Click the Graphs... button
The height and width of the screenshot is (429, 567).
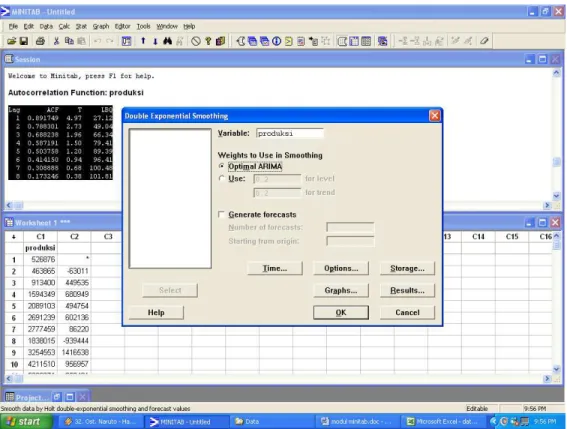341,290
